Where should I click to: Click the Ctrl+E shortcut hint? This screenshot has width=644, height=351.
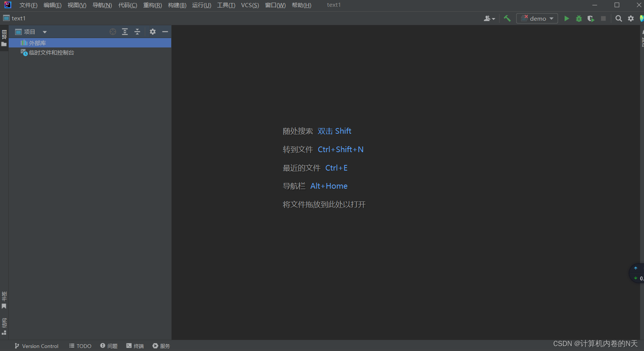coord(336,168)
